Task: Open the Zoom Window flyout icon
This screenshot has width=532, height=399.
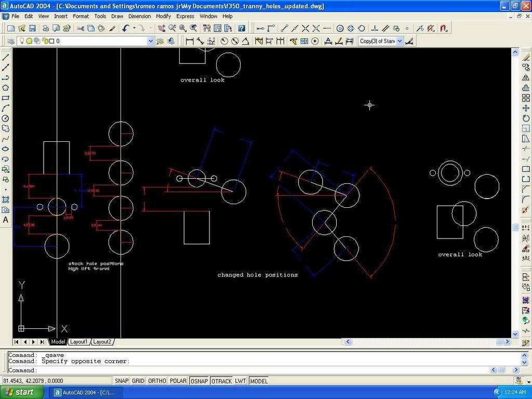Action: coord(182,28)
